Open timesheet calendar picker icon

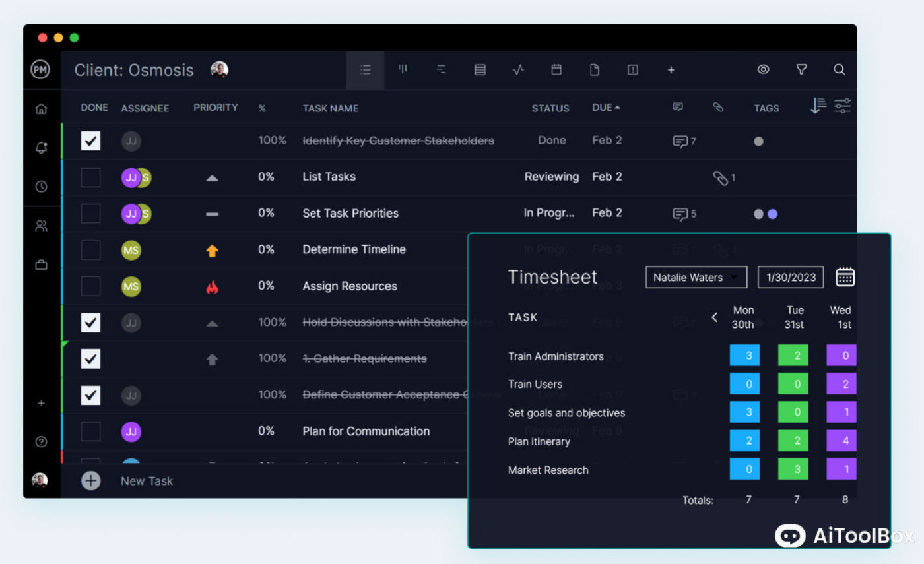pyautogui.click(x=845, y=277)
